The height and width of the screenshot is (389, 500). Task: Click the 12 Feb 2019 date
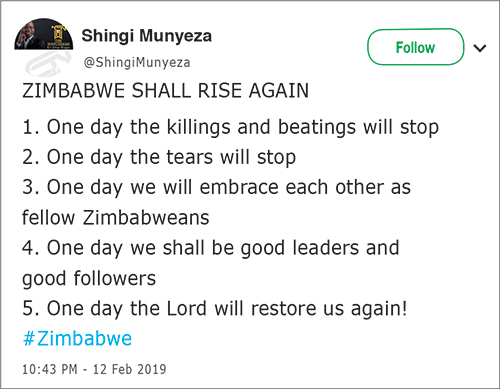[129, 369]
